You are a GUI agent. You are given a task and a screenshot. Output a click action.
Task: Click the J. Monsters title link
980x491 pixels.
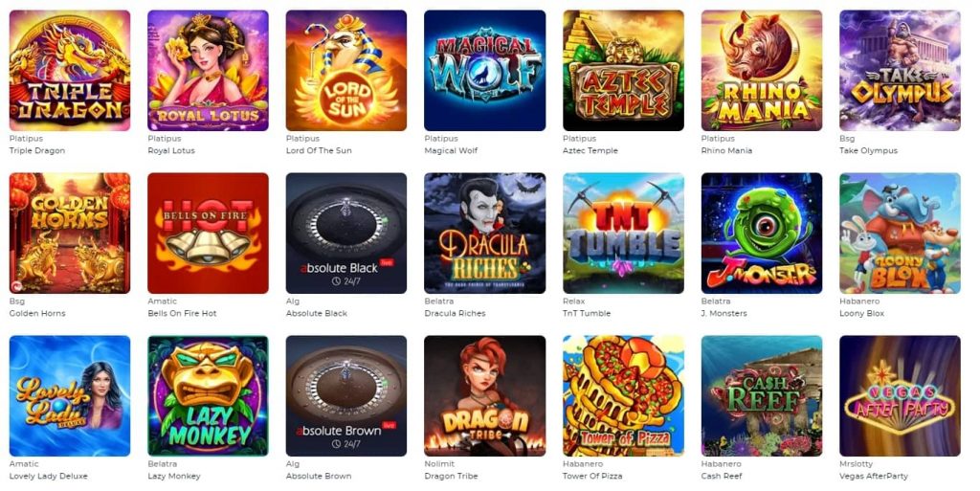click(724, 314)
